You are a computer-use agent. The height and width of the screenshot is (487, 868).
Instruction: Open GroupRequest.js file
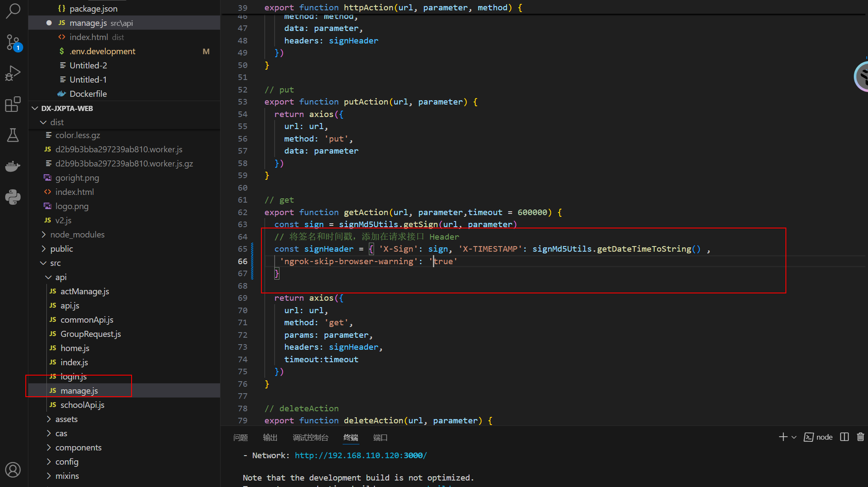coord(124,334)
